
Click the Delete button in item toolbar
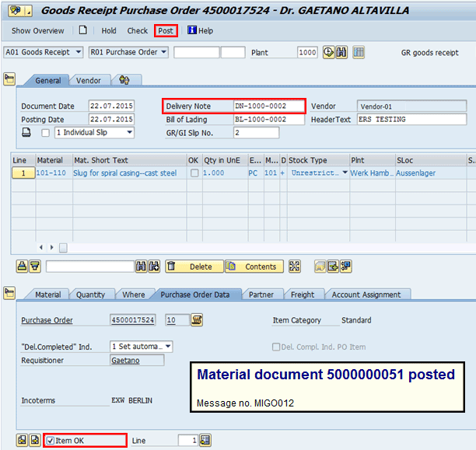pyautogui.click(x=194, y=267)
